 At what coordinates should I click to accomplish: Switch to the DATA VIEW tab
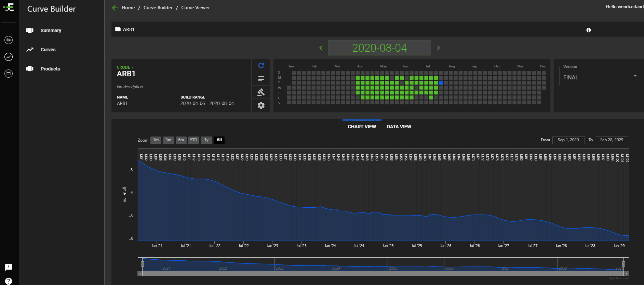399,127
